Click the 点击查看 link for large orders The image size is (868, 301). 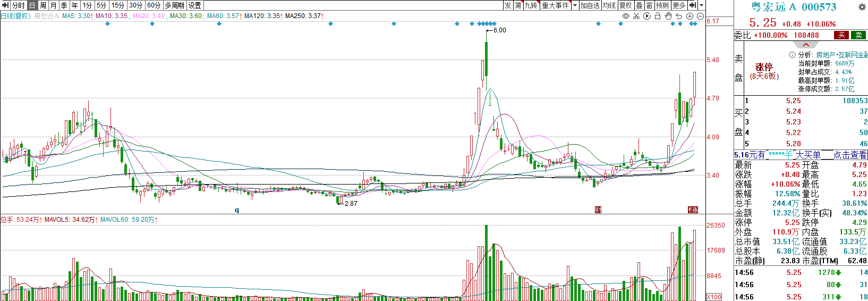pos(850,155)
